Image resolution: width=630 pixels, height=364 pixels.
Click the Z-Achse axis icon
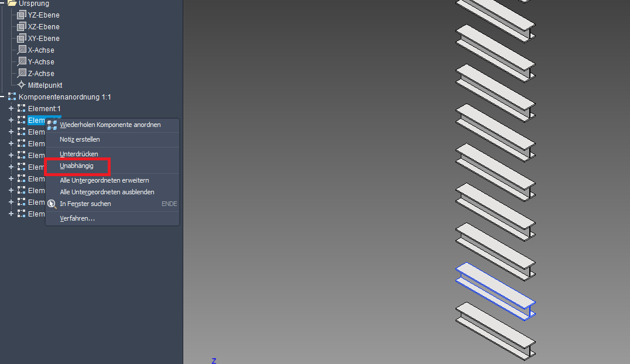click(21, 73)
